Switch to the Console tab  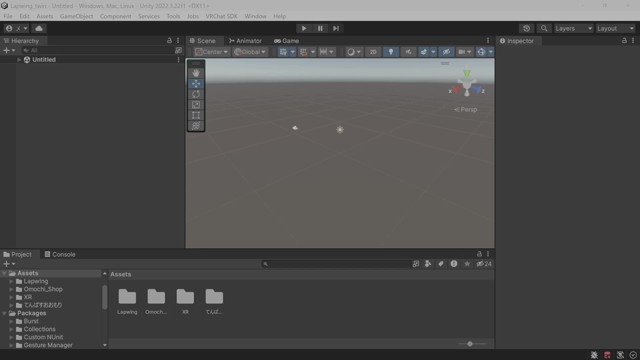click(60, 254)
